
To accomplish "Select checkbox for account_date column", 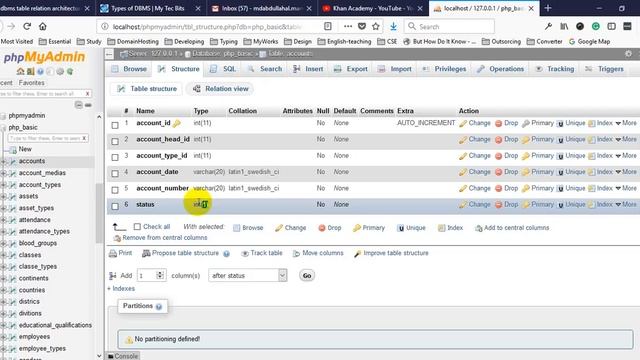I will 115,174.
